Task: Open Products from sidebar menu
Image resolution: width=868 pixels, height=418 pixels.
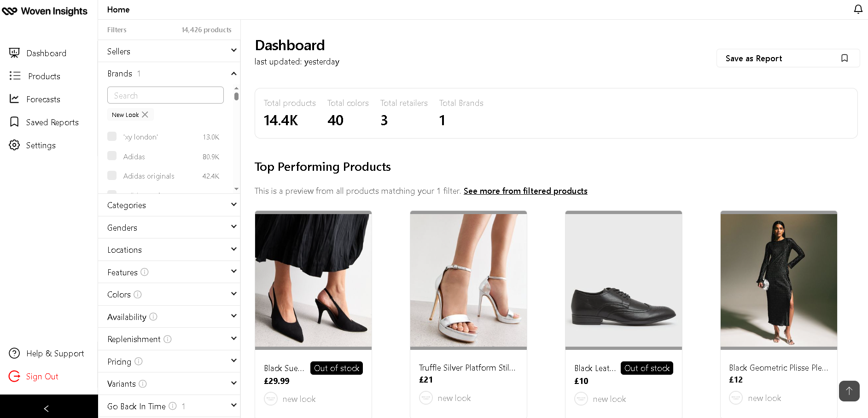Action: point(44,76)
